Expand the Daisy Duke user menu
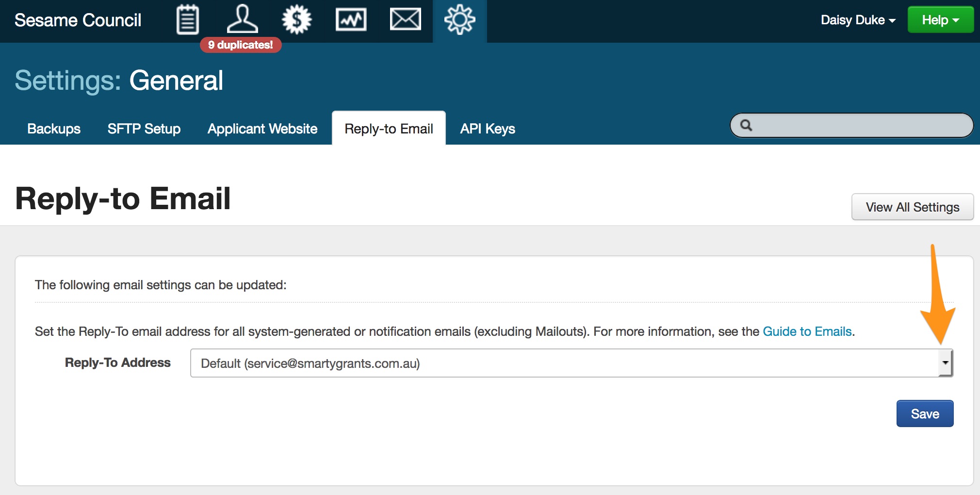The image size is (980, 495). [x=857, y=20]
